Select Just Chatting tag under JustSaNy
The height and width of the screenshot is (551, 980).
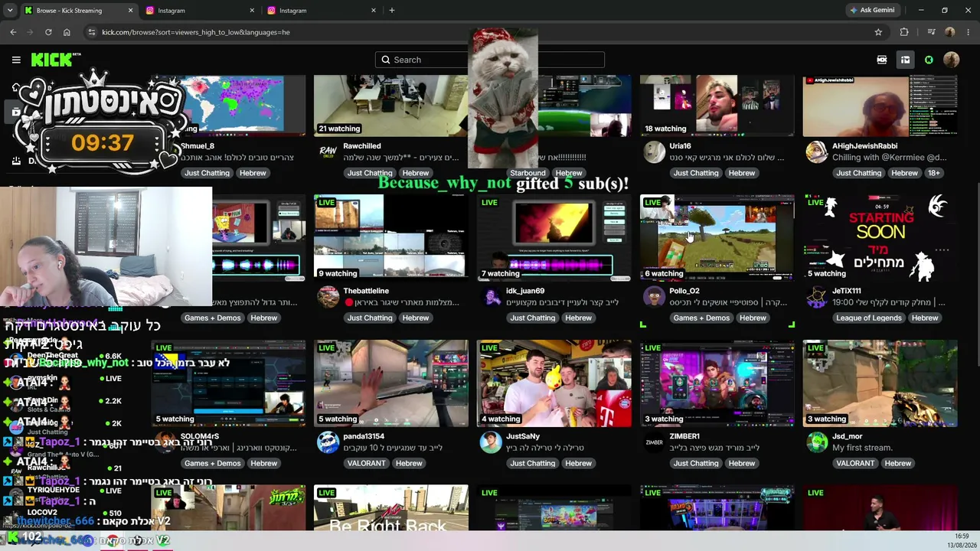(x=533, y=464)
